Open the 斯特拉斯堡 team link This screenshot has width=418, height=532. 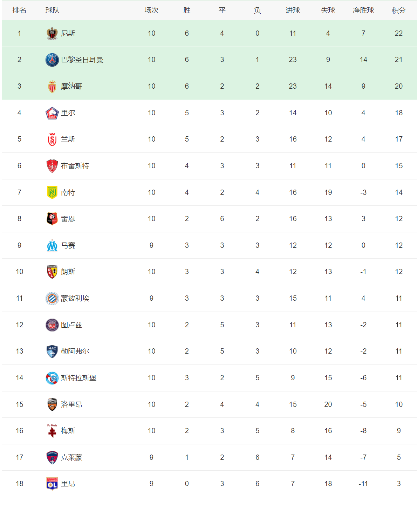pos(78,378)
